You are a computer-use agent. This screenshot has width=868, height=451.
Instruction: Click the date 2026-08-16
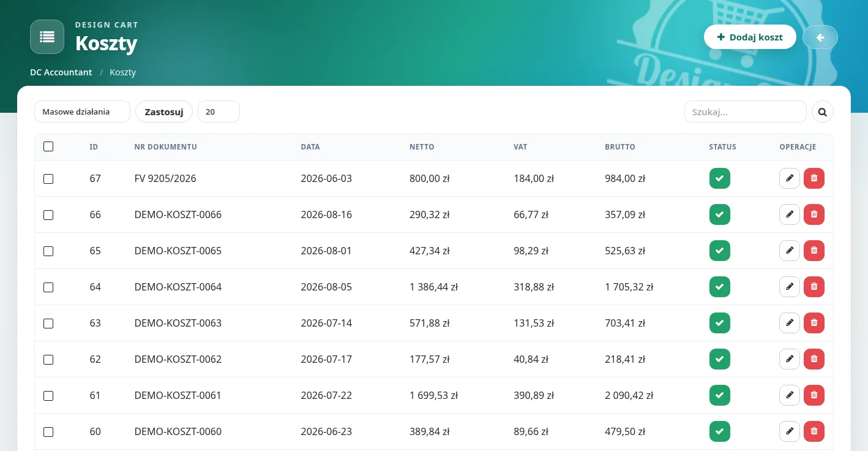coord(326,214)
